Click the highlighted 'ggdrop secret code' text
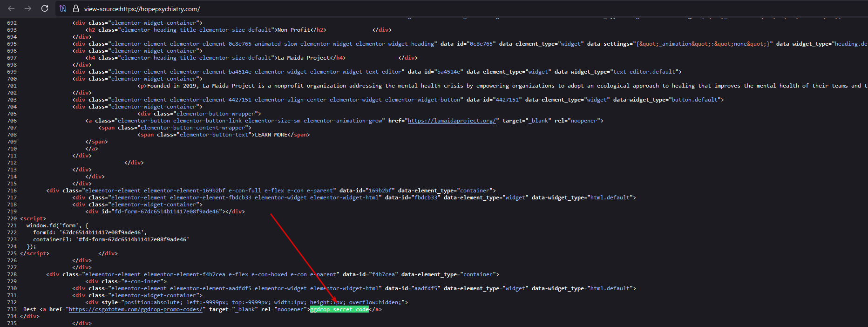868x327 pixels. coord(339,309)
